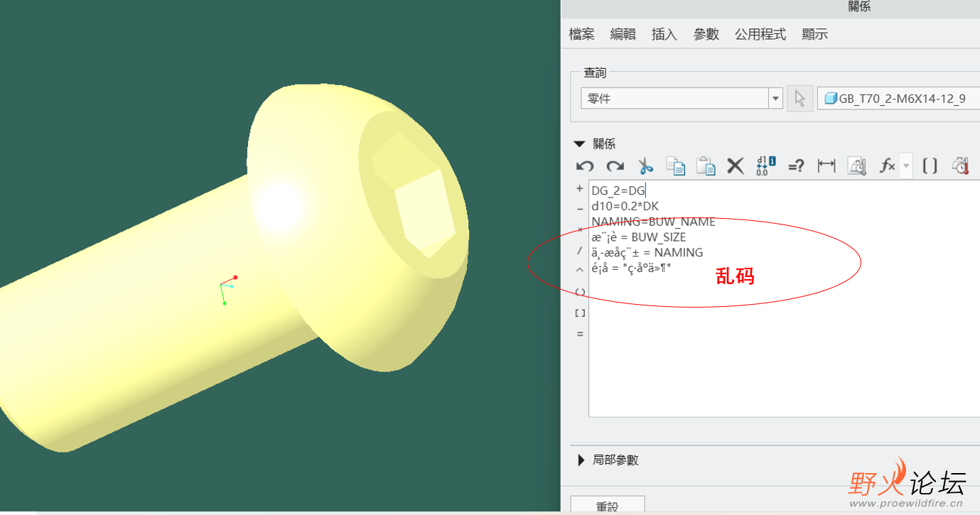Insert minus operator from side bar
Image resolution: width=980 pixels, height=515 pixels.
pos(580,208)
